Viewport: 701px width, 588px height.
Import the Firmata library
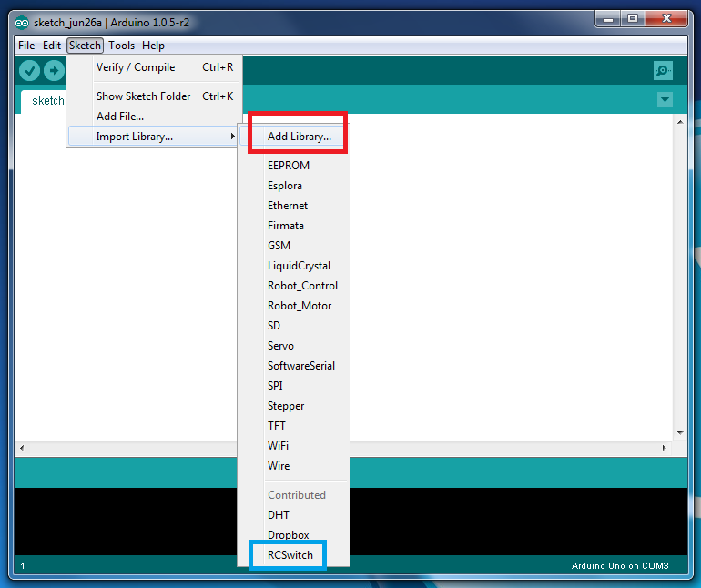(x=294, y=226)
